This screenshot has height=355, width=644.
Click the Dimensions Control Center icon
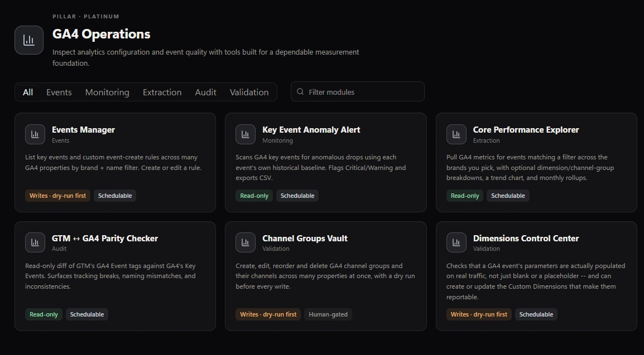pyautogui.click(x=456, y=242)
